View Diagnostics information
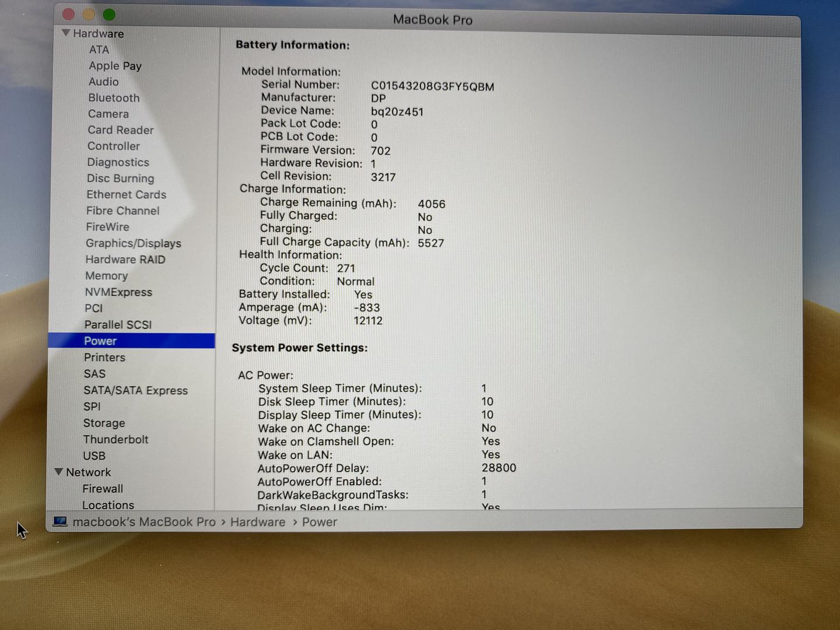The width and height of the screenshot is (840, 630). (118, 162)
